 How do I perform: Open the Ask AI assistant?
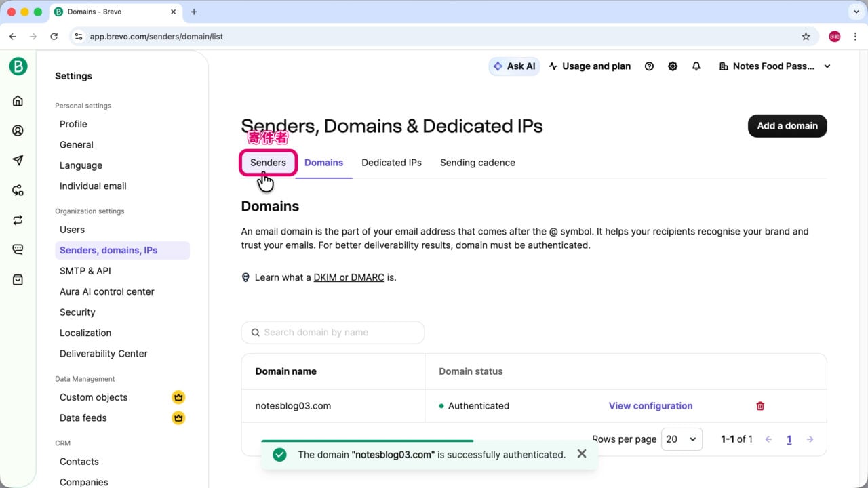[x=514, y=66]
